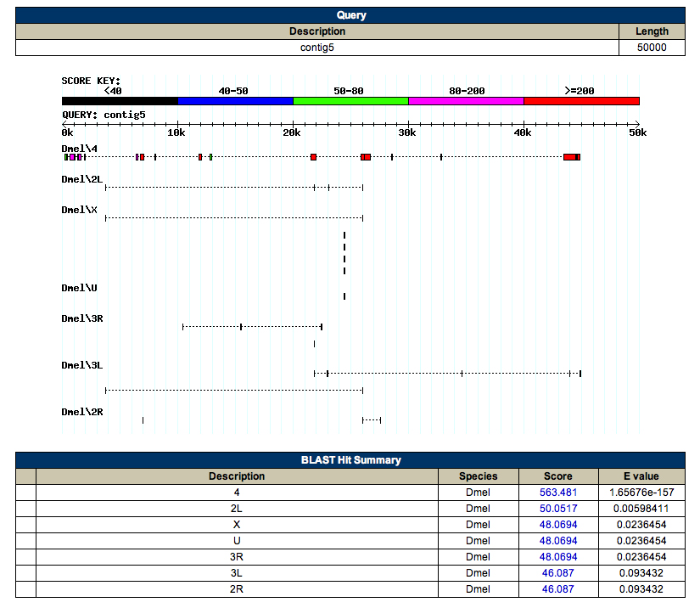Click the Dmel\2R track label
700x608 pixels.
pyautogui.click(x=82, y=412)
